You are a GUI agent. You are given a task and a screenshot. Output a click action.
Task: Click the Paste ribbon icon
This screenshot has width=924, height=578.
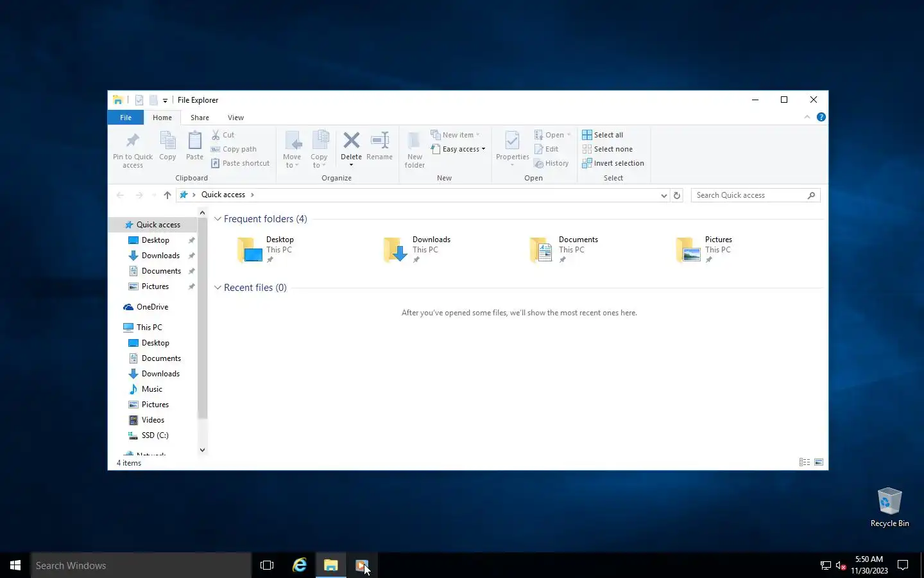(194, 146)
